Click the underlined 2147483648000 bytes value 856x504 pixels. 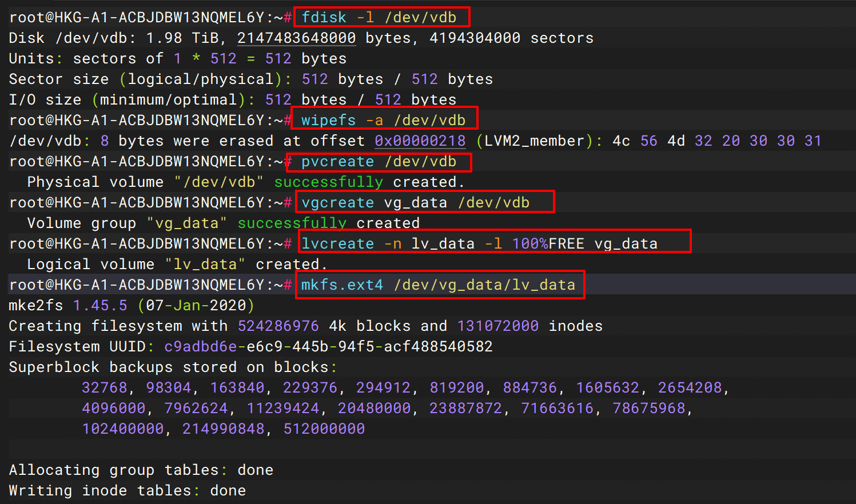[296, 38]
